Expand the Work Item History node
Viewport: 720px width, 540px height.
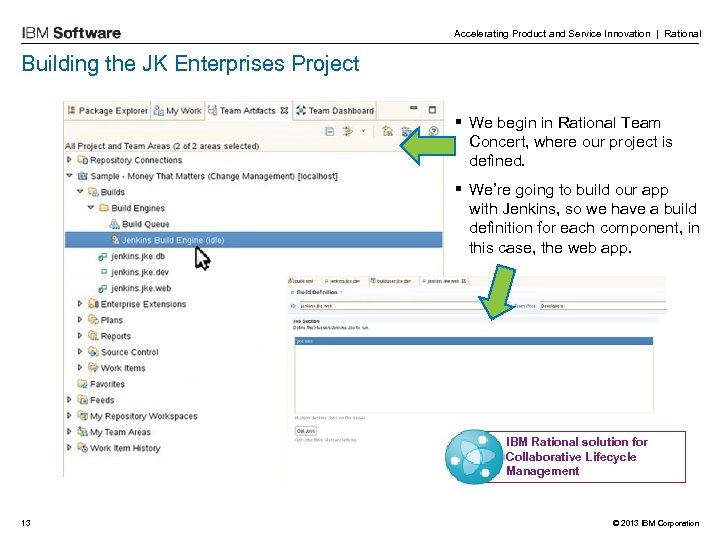click(69, 448)
